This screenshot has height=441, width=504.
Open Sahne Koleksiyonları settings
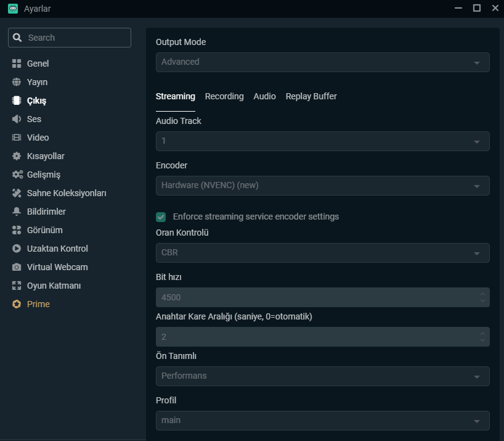click(x=67, y=193)
